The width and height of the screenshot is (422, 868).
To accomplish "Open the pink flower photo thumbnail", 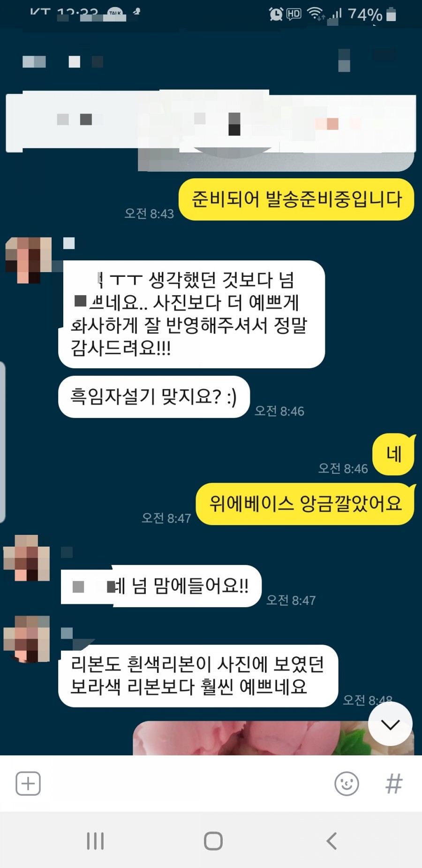I will click(273, 738).
